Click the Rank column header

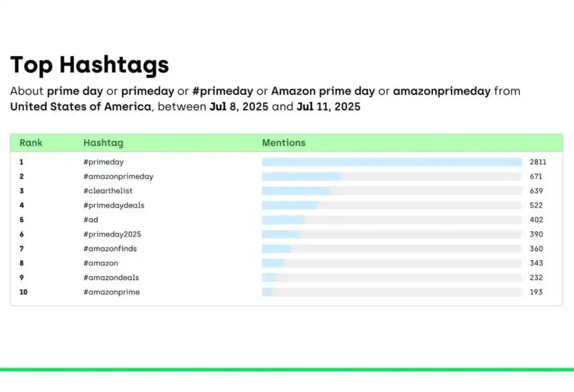click(31, 143)
